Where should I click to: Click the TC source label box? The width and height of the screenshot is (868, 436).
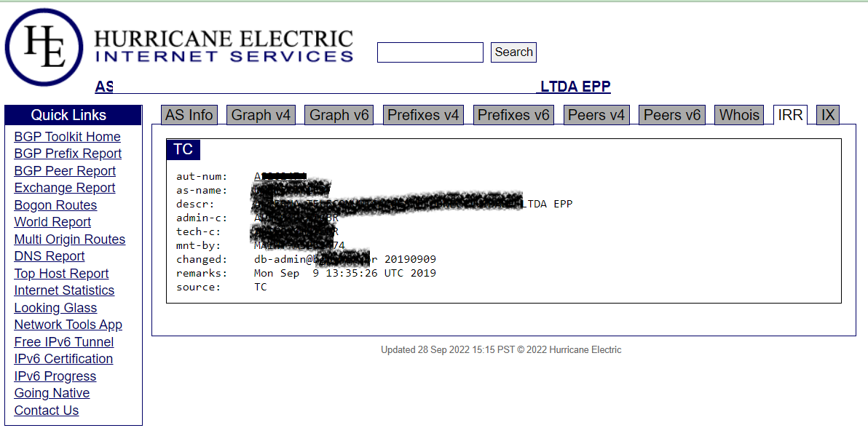pyautogui.click(x=184, y=149)
